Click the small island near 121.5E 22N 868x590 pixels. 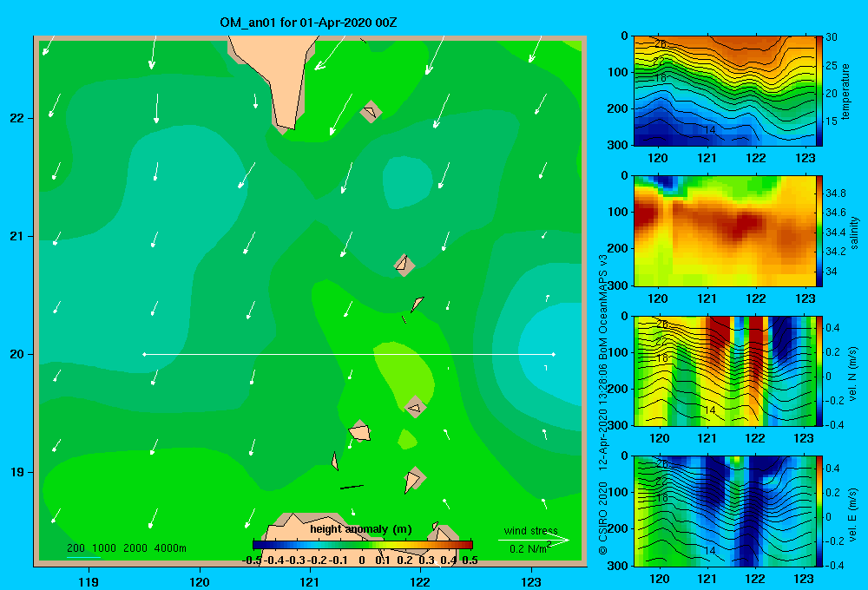coord(371,112)
